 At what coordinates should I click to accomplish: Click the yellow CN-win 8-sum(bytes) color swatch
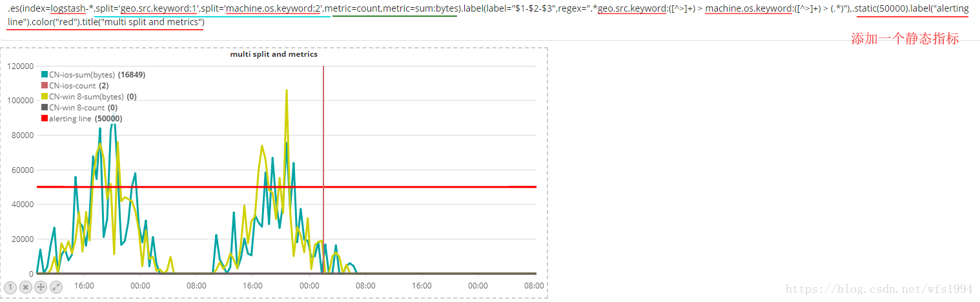[45, 96]
